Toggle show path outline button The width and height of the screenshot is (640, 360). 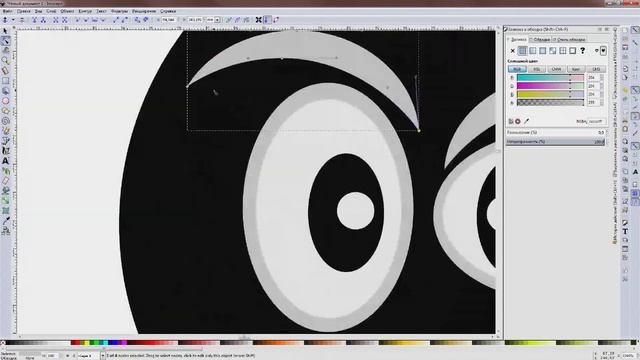pos(276,20)
